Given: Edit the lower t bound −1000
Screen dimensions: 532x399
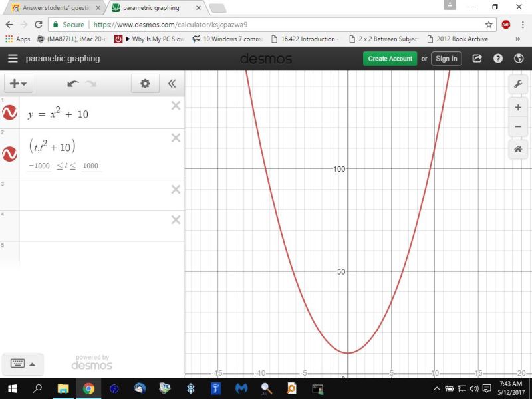Looking at the screenshot, I should (x=39, y=166).
